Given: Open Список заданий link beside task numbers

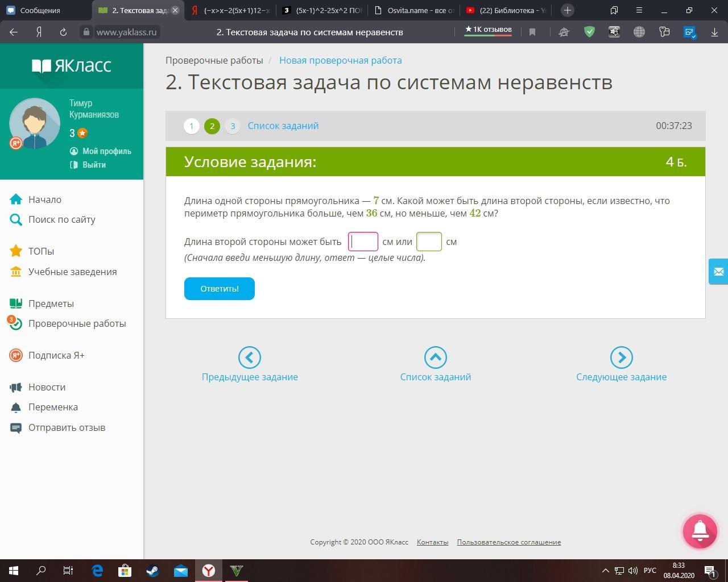Looking at the screenshot, I should (x=283, y=126).
